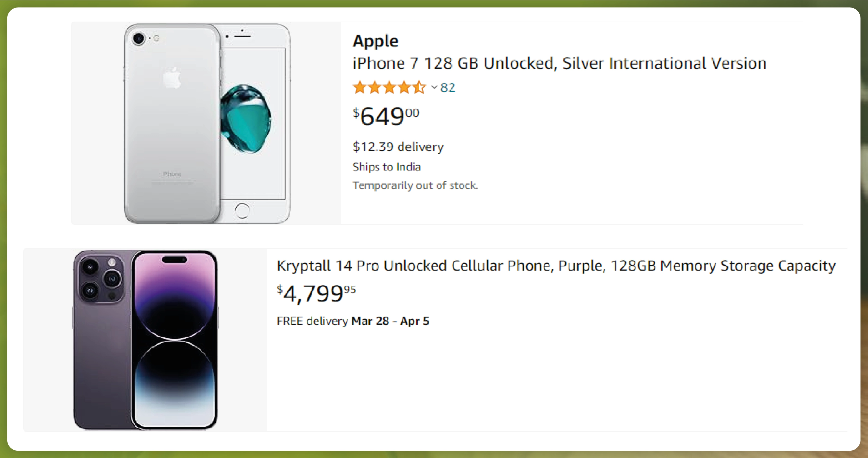Click Ships to India text
Image resolution: width=868 pixels, height=458 pixels.
pyautogui.click(x=387, y=167)
